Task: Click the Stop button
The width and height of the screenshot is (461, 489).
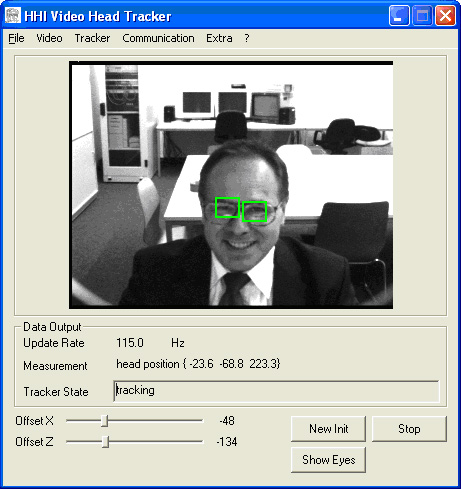Action: 409,429
